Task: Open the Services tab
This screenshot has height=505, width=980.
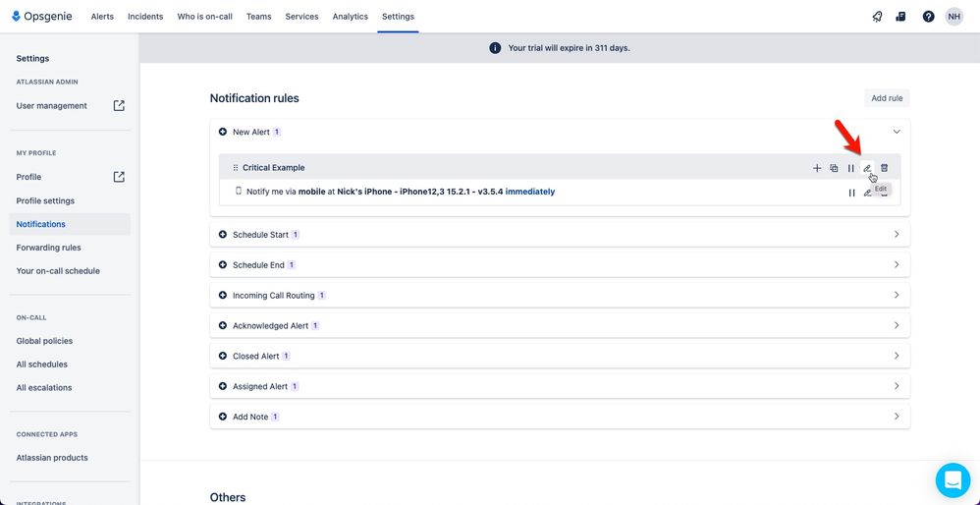Action: coord(301,17)
